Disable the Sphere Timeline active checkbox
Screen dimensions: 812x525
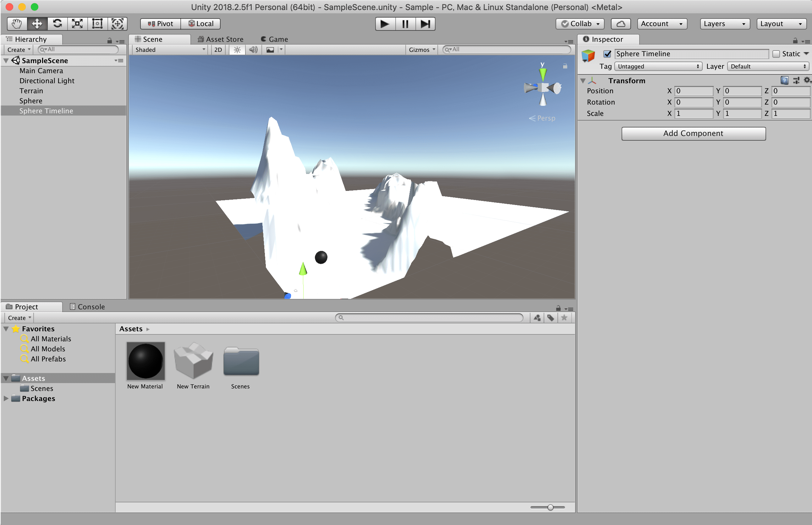pyautogui.click(x=607, y=54)
